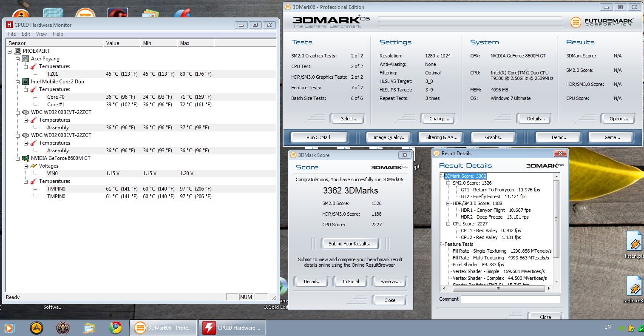Click the Max column header

tap(196, 43)
